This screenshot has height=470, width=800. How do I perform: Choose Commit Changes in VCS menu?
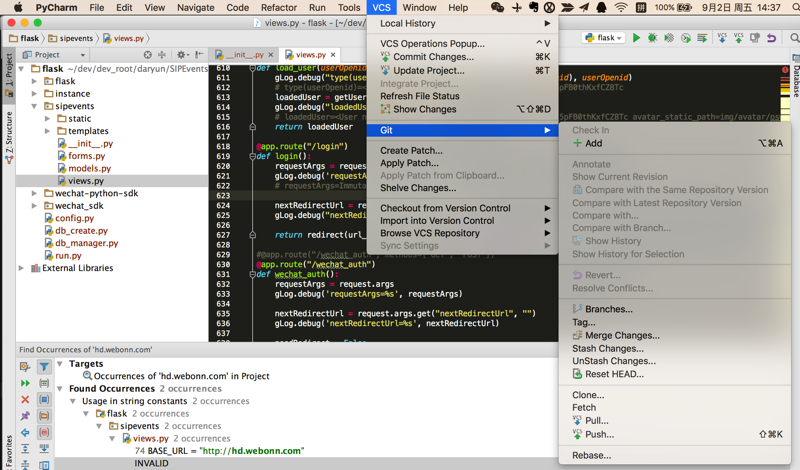click(x=433, y=57)
